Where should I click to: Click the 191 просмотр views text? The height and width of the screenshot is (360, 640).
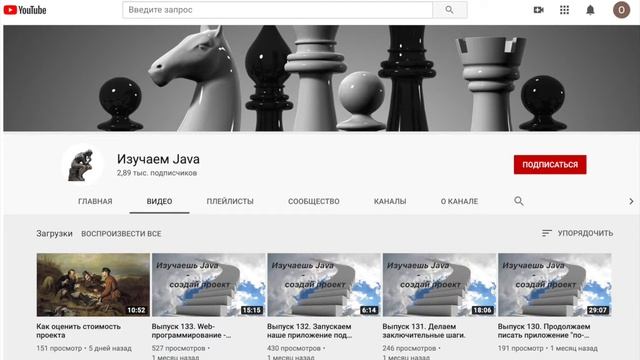521,348
